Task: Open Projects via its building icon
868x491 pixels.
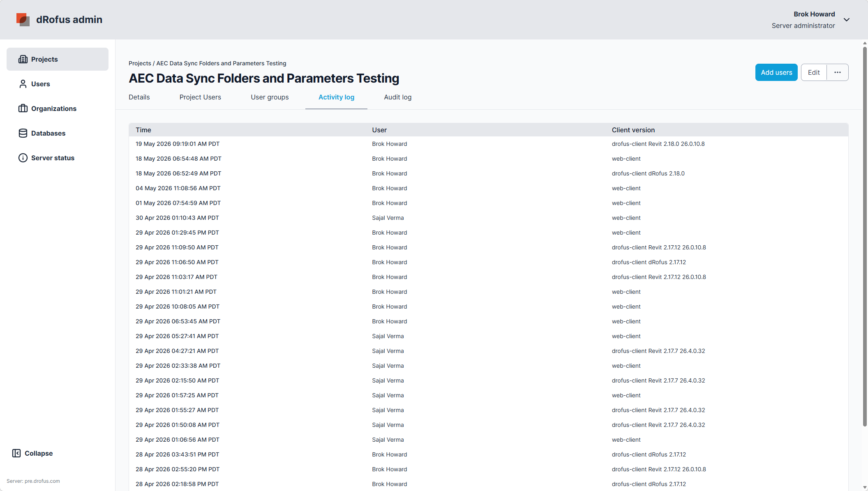Action: tap(23, 59)
